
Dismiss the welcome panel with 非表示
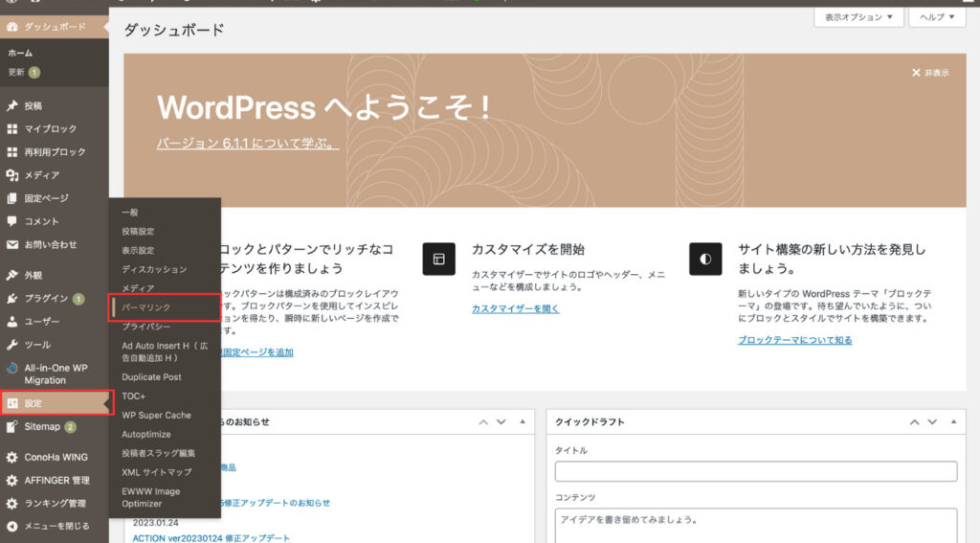tap(930, 73)
